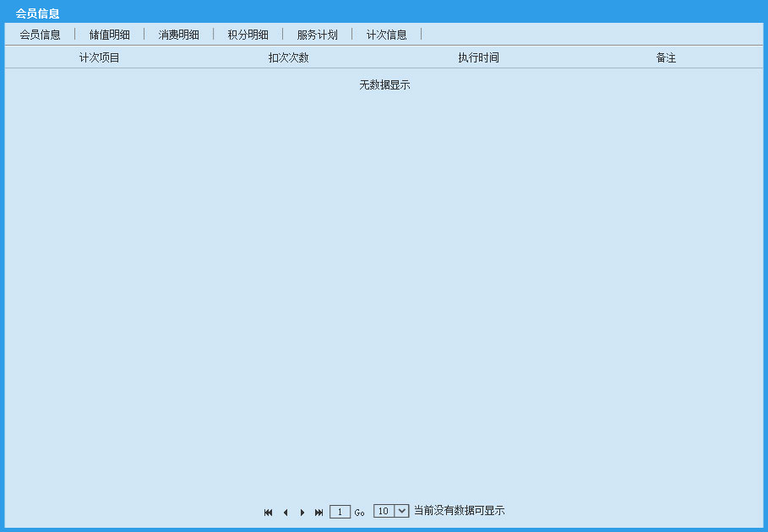Open the rows-per-page dropdown showing 10

point(391,511)
